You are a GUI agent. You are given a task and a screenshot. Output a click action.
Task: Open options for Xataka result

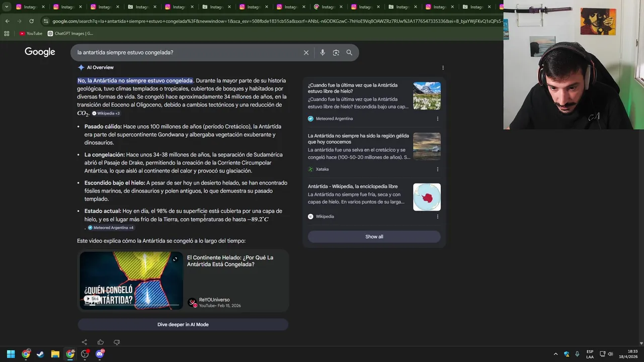(x=437, y=169)
